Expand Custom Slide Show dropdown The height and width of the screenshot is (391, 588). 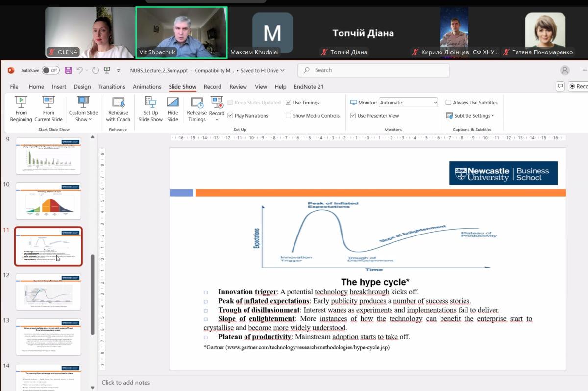click(x=83, y=116)
